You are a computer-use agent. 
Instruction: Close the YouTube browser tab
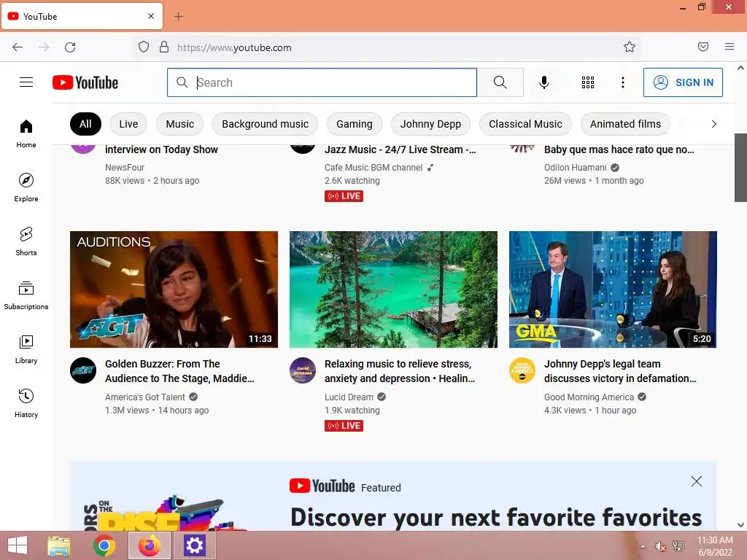click(x=151, y=16)
